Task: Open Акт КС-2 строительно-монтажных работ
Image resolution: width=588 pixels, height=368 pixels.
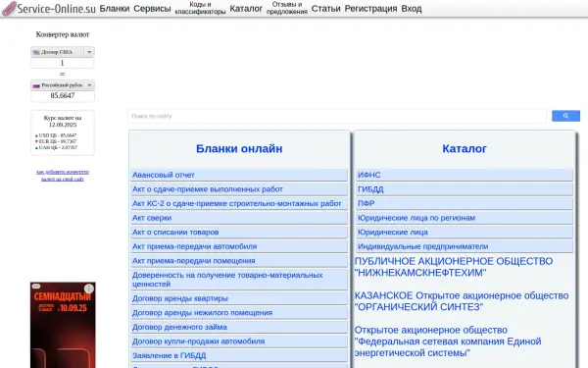Action: [x=239, y=203]
